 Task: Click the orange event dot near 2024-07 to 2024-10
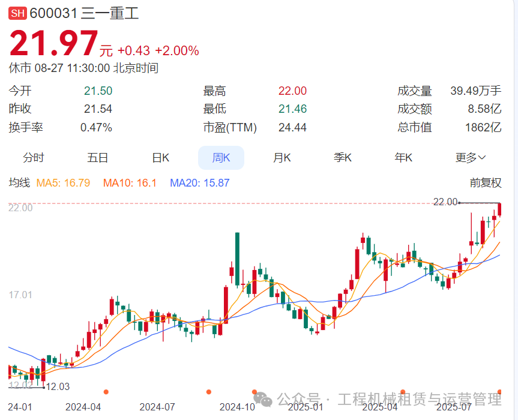click(x=209, y=392)
